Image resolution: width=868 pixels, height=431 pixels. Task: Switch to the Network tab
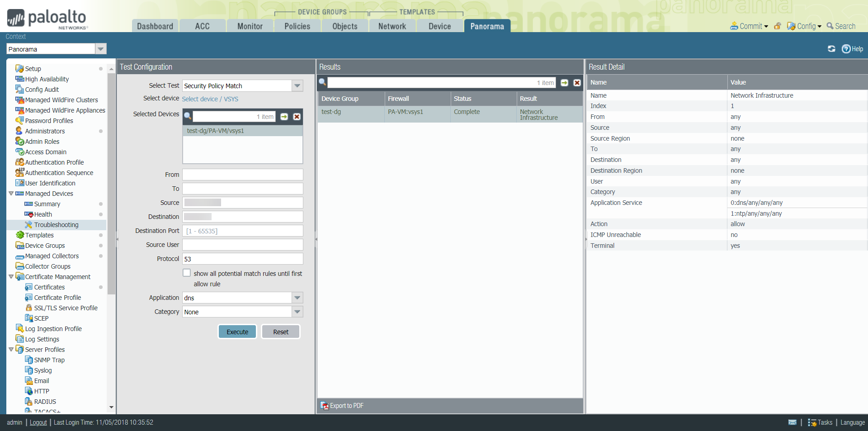click(392, 26)
